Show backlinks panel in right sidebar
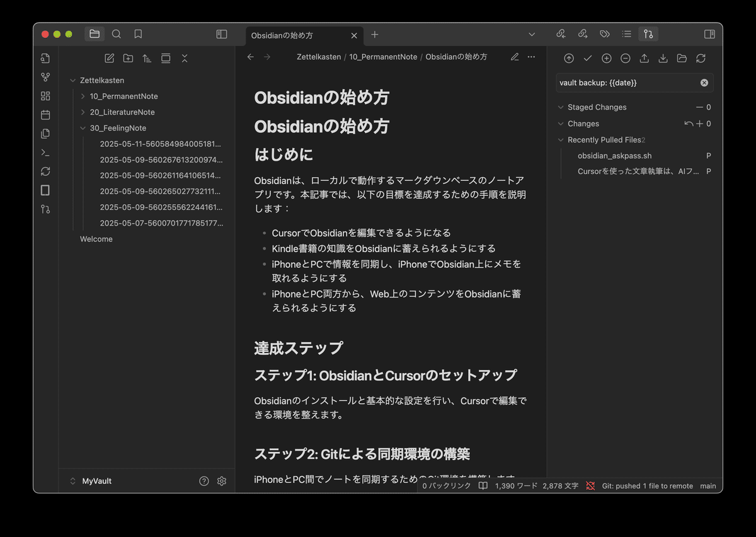The image size is (756, 537). [x=561, y=34]
